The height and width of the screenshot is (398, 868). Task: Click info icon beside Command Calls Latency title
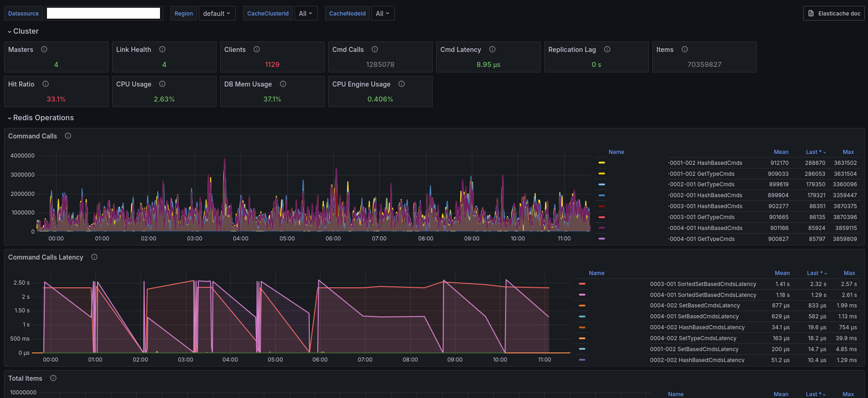click(x=94, y=257)
